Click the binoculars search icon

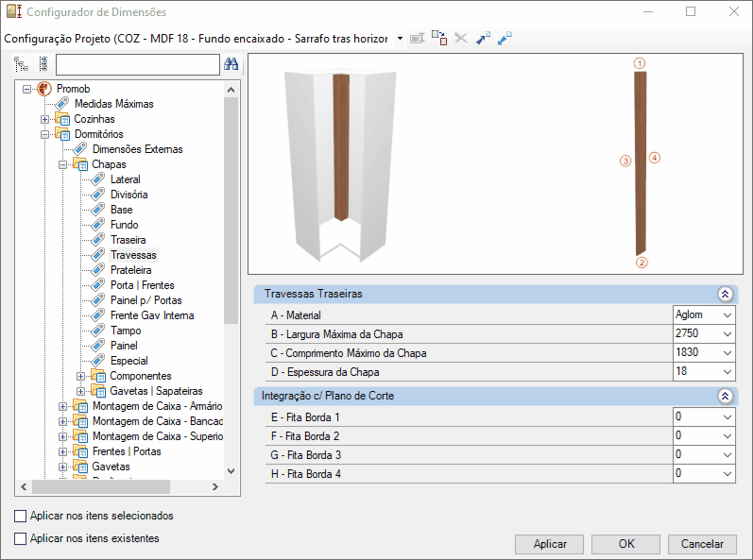(231, 64)
